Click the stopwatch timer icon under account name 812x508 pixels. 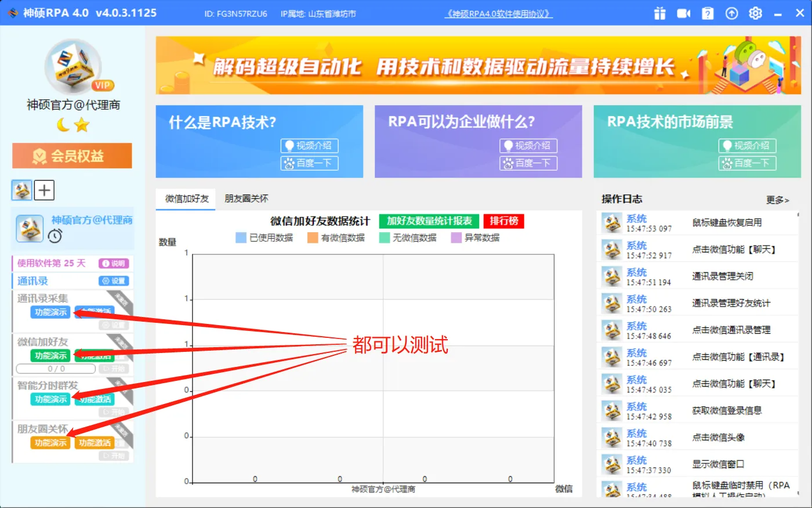[55, 236]
